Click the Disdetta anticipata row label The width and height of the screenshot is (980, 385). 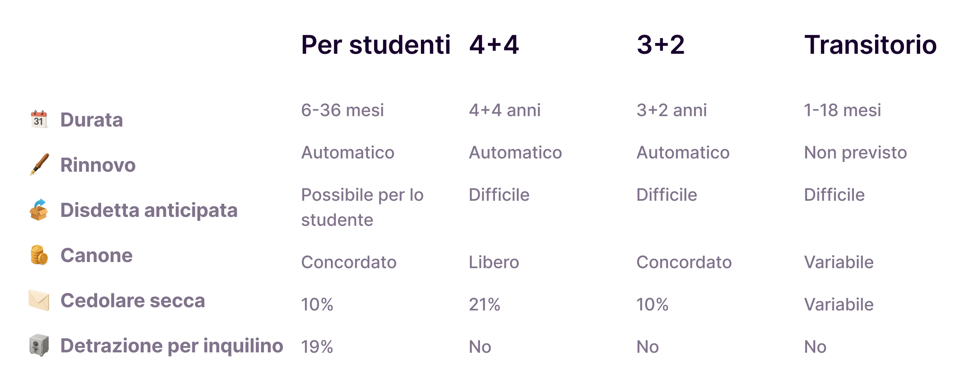149,210
